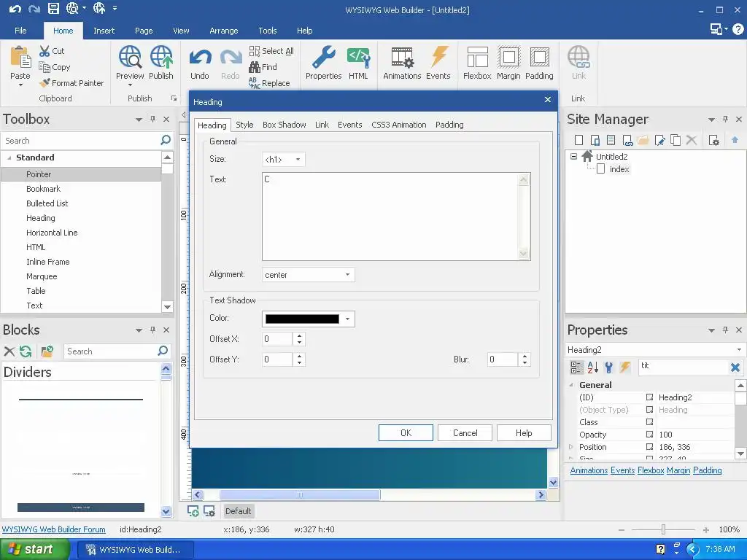Click Cancel in the Heading dialog
Image resolution: width=747 pixels, height=560 pixels.
465,433
